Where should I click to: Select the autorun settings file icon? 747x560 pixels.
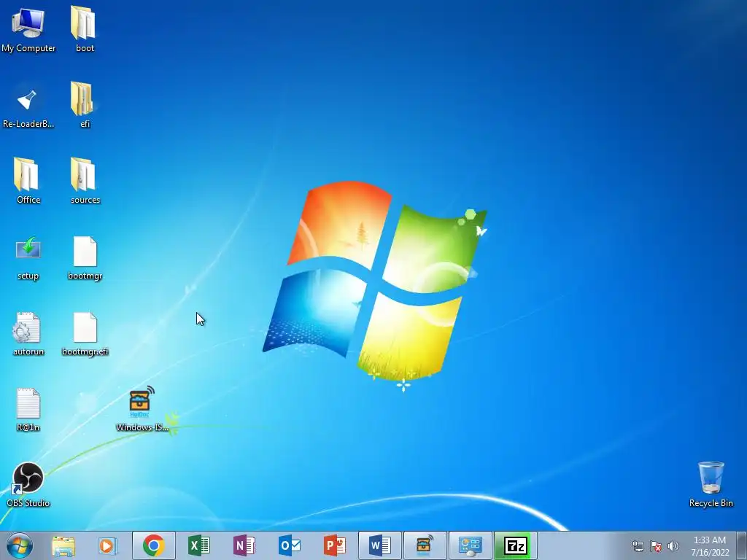point(28,333)
